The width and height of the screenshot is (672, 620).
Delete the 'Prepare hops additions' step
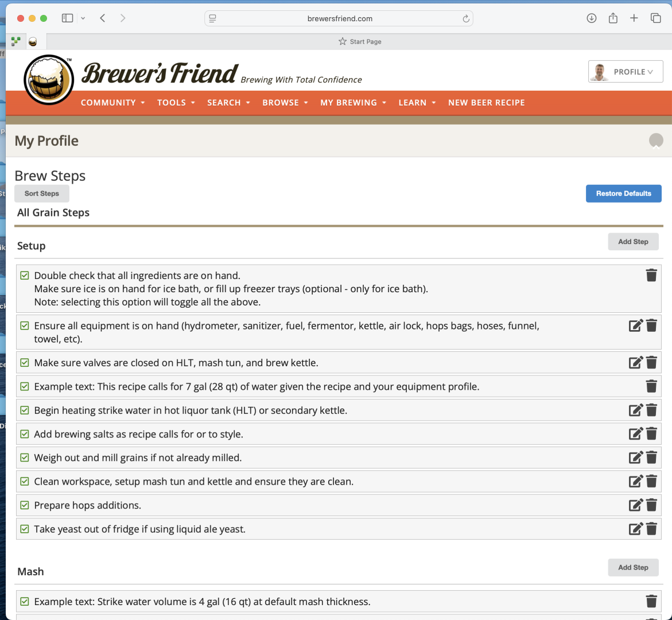pos(651,505)
